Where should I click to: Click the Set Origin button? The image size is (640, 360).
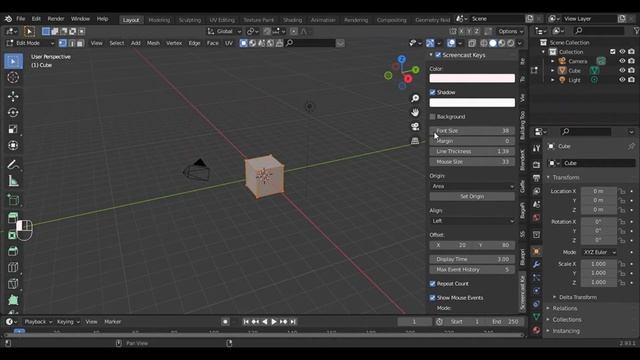pyautogui.click(x=472, y=196)
